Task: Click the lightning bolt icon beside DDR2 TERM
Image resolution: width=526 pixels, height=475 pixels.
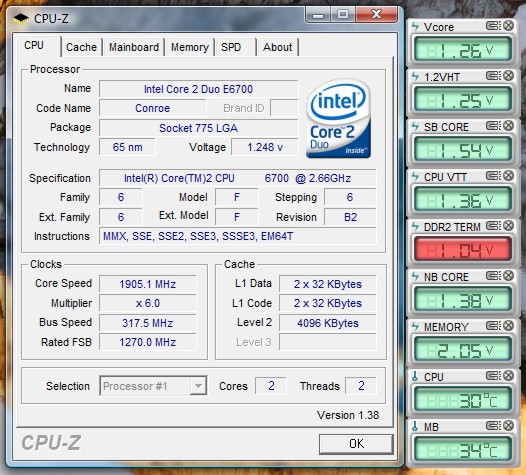Action: [x=415, y=226]
